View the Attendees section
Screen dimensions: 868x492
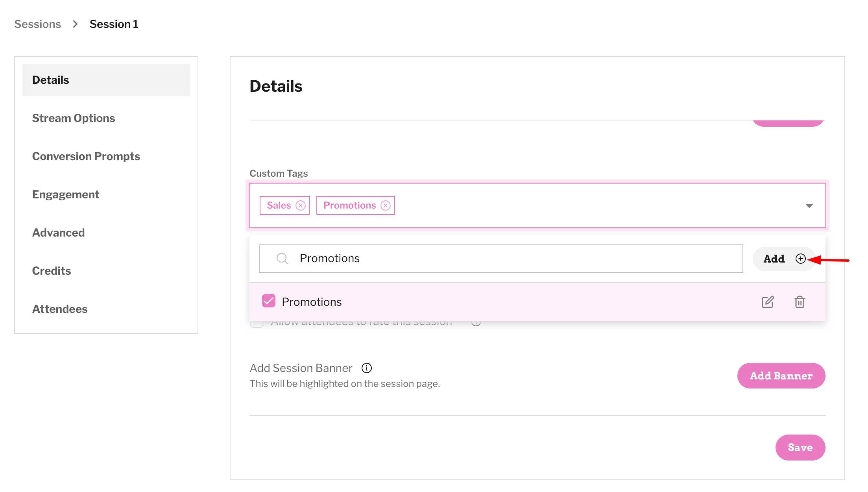(x=60, y=309)
